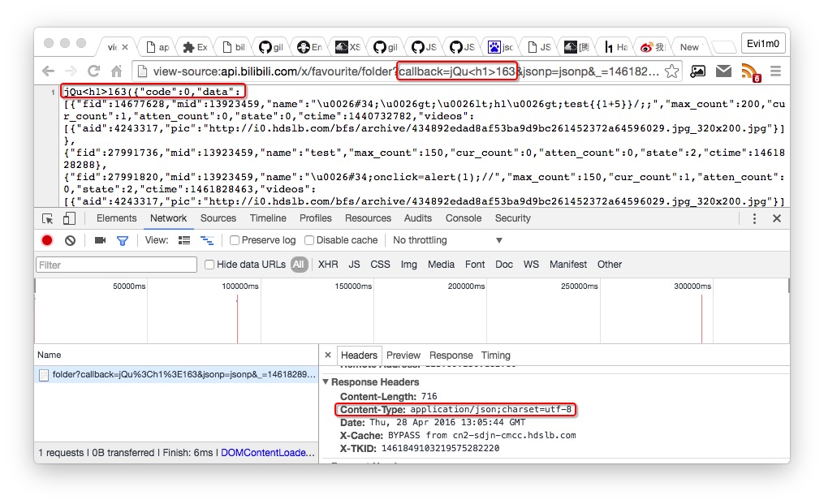
Task: Open the DOMContentLoaded link in status bar
Action: click(x=268, y=453)
